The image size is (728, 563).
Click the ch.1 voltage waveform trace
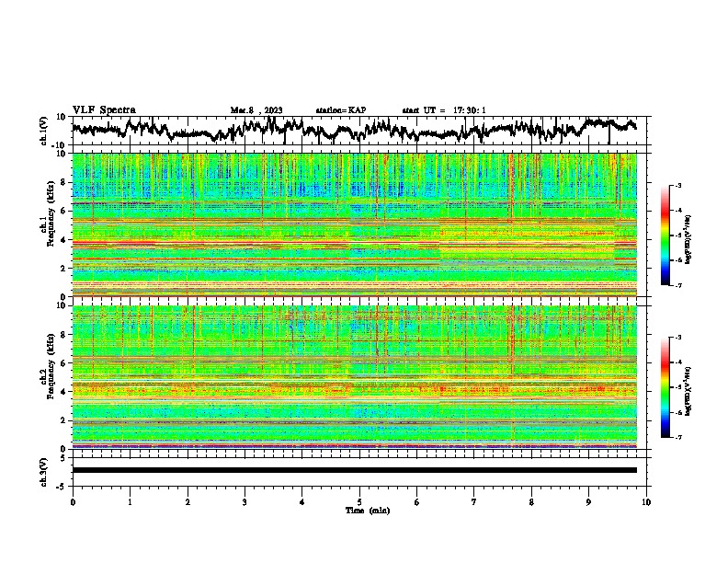pyautogui.click(x=354, y=130)
